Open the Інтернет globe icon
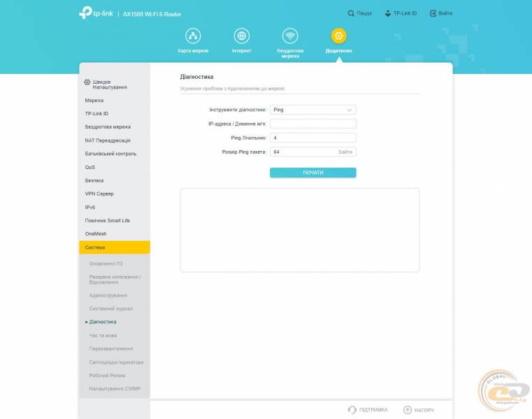This screenshot has height=419, width=532. pyautogui.click(x=242, y=36)
